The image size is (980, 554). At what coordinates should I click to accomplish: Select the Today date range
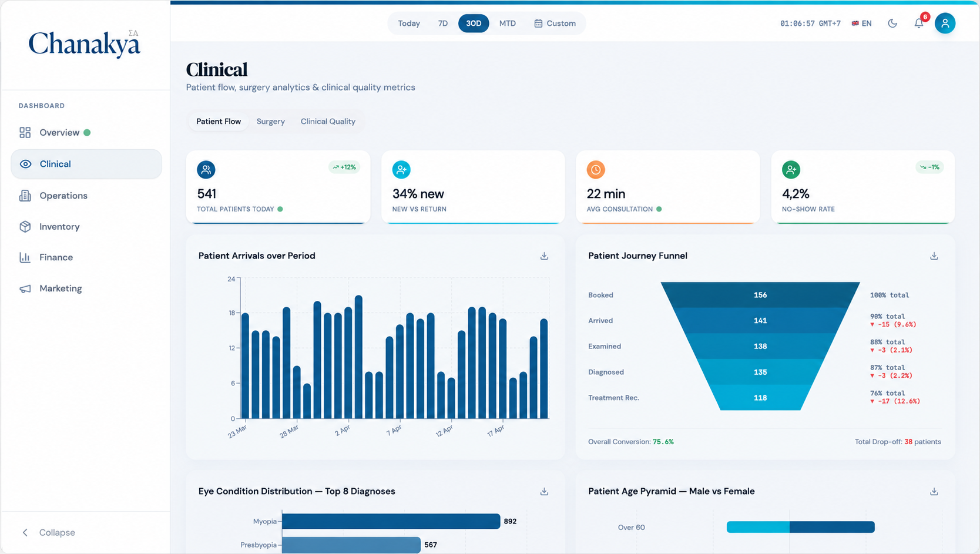pyautogui.click(x=409, y=23)
